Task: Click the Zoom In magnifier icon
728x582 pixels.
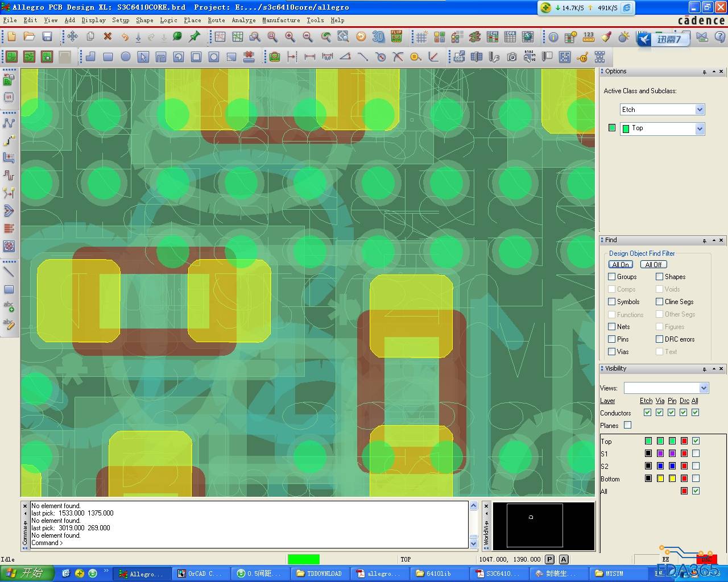Action: point(290,37)
